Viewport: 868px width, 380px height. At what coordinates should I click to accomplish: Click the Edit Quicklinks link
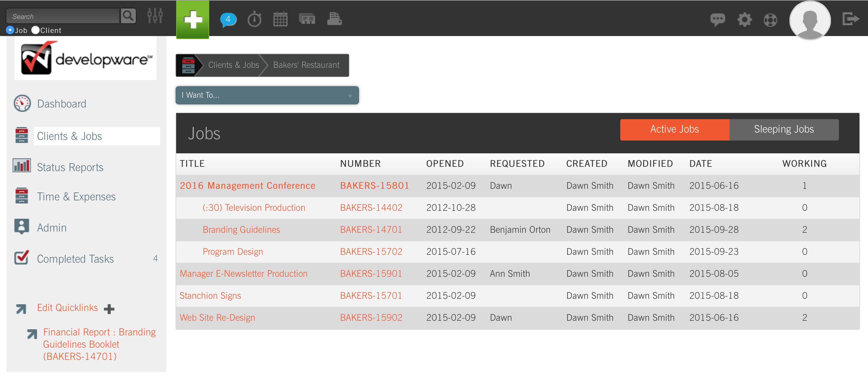pyautogui.click(x=67, y=308)
